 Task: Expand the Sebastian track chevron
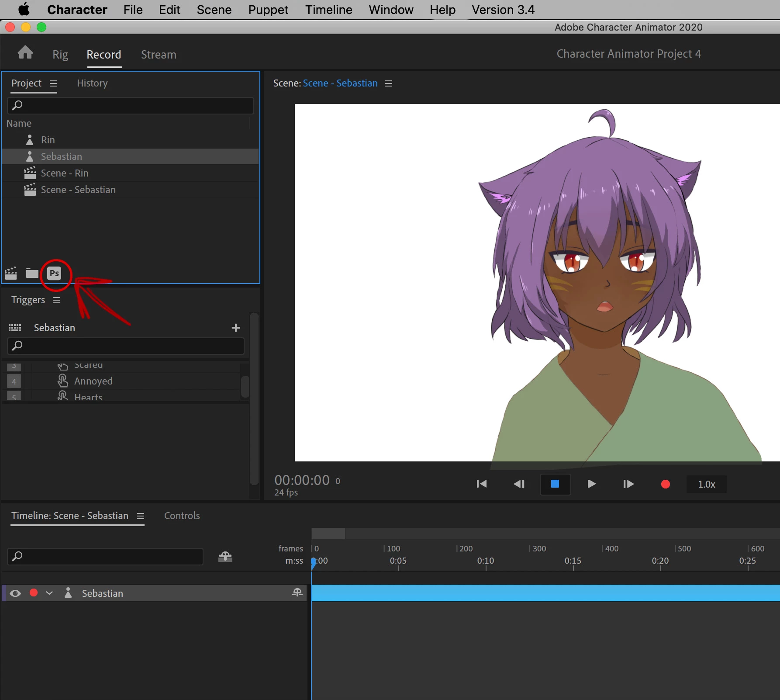(x=49, y=593)
